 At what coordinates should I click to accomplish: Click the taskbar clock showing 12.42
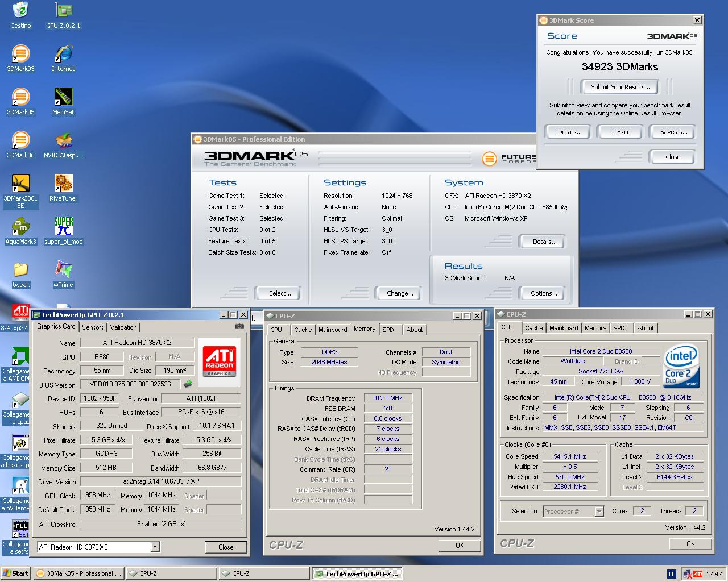point(714,574)
